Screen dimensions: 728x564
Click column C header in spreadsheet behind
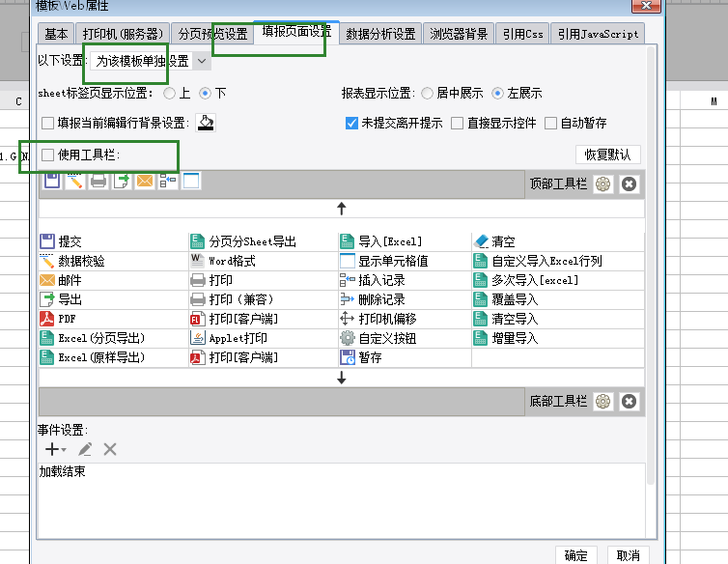pyautogui.click(x=18, y=101)
